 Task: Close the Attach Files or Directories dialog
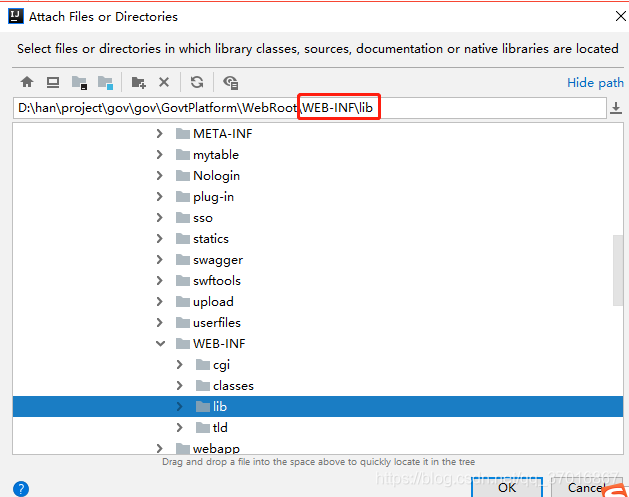pyautogui.click(x=621, y=16)
